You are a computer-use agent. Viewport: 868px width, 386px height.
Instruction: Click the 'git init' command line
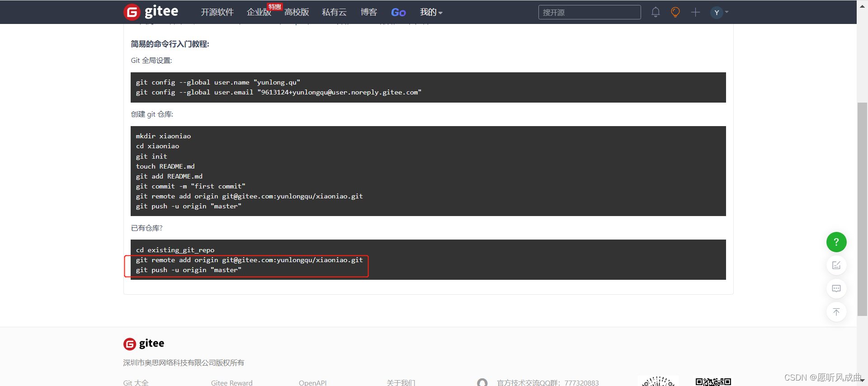pos(151,156)
